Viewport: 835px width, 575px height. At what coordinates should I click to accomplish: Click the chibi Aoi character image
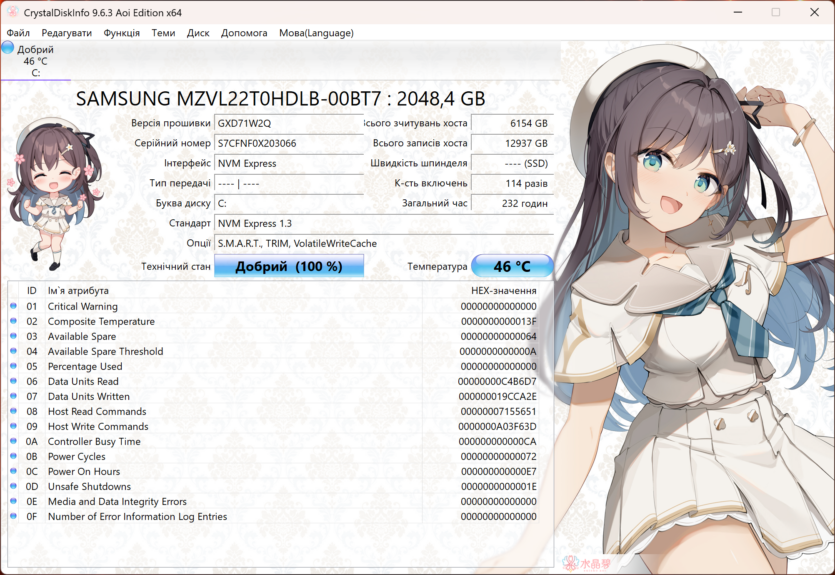(55, 194)
